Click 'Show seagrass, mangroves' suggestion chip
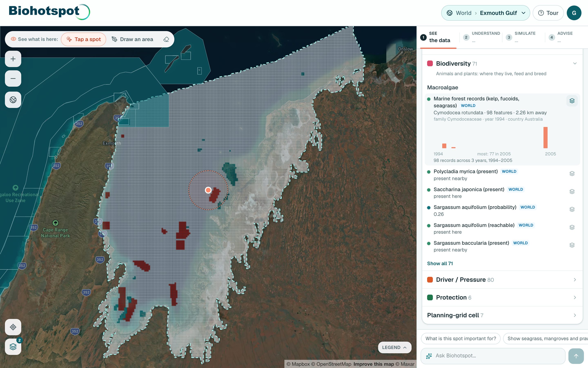 pyautogui.click(x=546, y=339)
